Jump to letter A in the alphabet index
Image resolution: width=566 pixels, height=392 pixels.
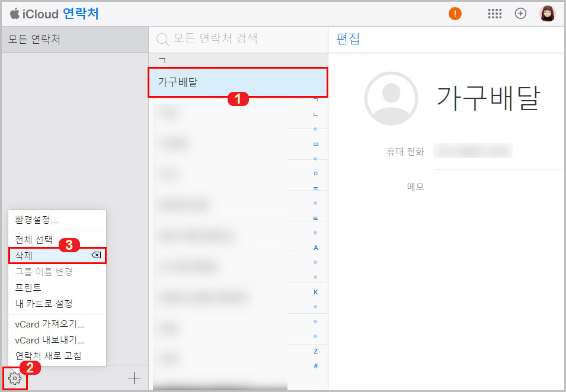tap(316, 247)
